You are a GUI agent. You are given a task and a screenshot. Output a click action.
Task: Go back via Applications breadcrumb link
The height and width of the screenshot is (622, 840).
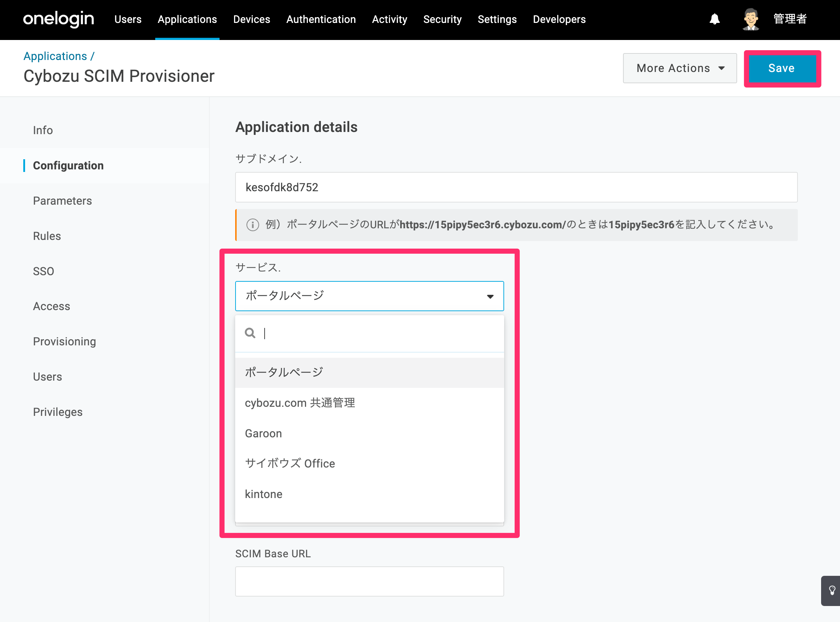click(x=55, y=56)
